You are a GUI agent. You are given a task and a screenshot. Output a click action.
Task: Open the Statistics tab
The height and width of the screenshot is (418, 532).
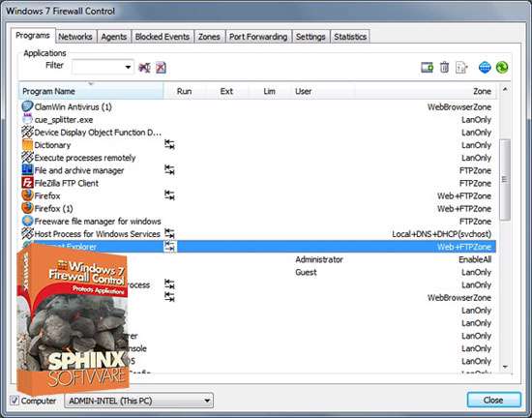click(x=350, y=37)
